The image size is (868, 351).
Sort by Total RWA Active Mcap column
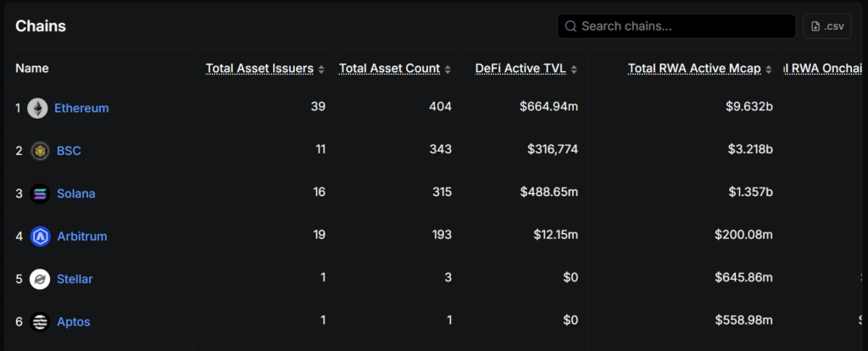tap(700, 69)
